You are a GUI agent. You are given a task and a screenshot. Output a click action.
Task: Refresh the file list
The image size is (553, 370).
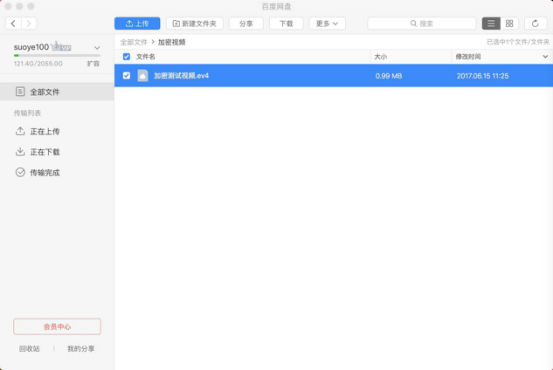(x=535, y=24)
